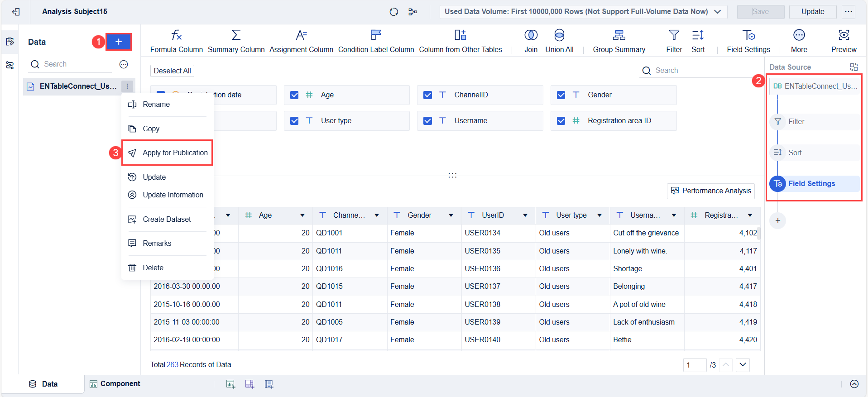Click second bottom-bar dashboard add icon
The image size is (868, 397).
249,384
